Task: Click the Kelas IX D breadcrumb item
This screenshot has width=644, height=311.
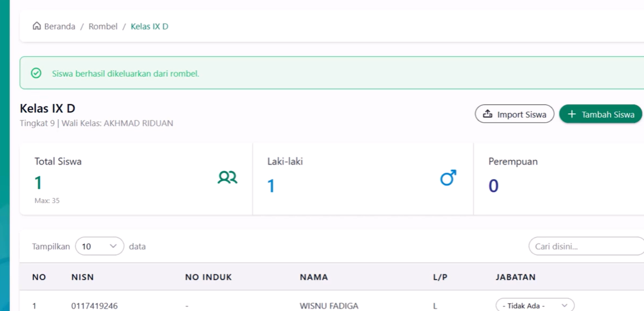Action: (149, 27)
